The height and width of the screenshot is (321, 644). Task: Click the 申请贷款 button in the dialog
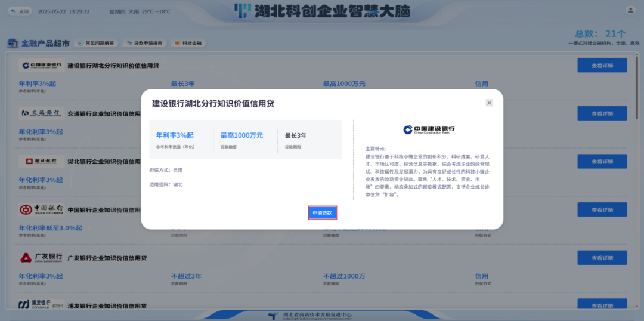pos(323,213)
